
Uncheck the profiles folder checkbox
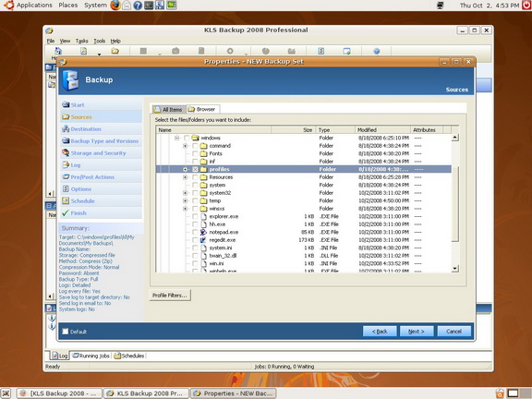click(195, 169)
